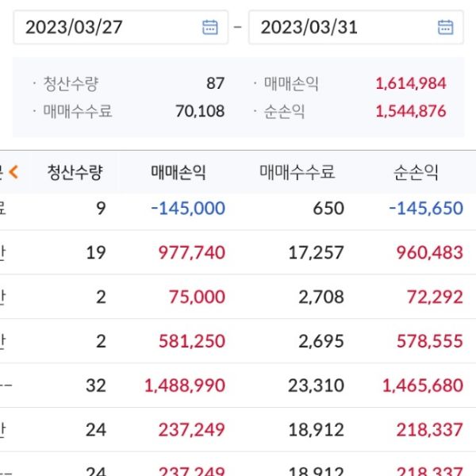Sort by 매매수수료 column header
This screenshot has height=476, width=476.
point(297,171)
